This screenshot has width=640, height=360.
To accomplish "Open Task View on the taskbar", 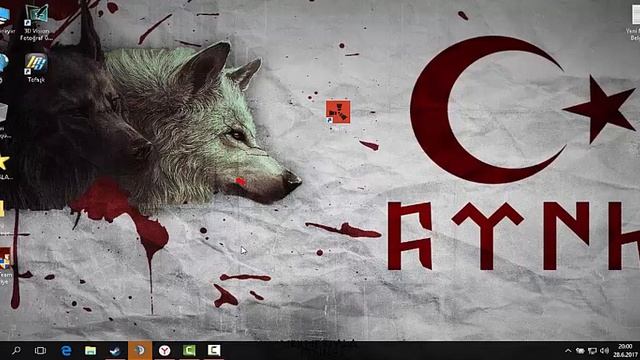I will 40,350.
